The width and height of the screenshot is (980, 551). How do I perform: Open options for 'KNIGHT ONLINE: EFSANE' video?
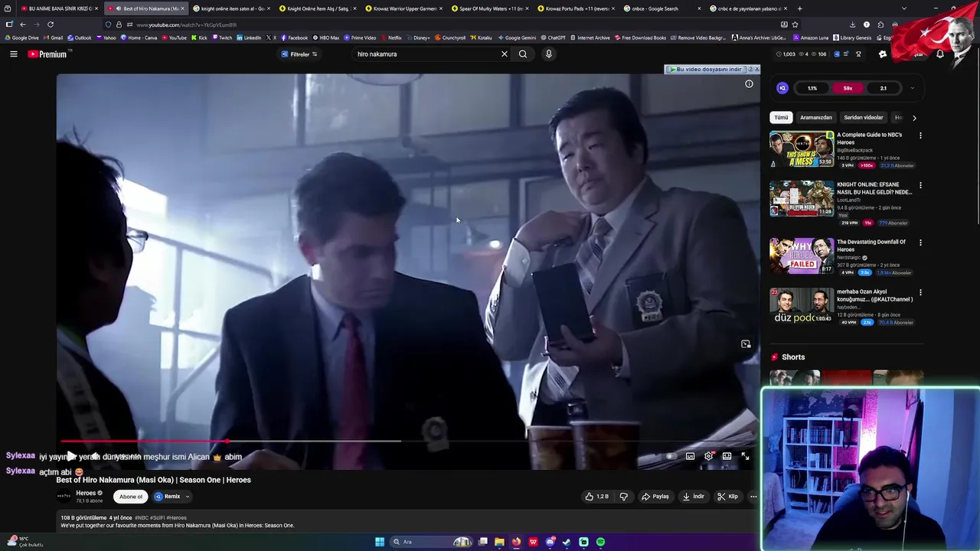click(x=920, y=185)
